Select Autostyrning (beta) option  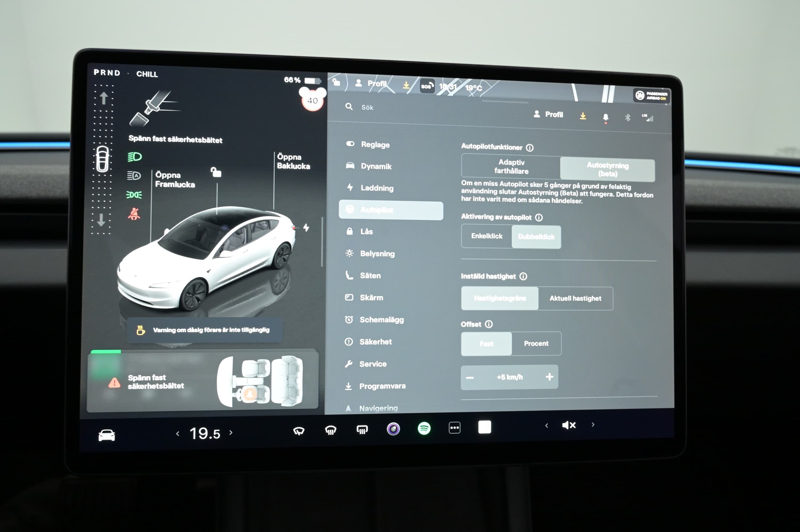[x=607, y=169]
